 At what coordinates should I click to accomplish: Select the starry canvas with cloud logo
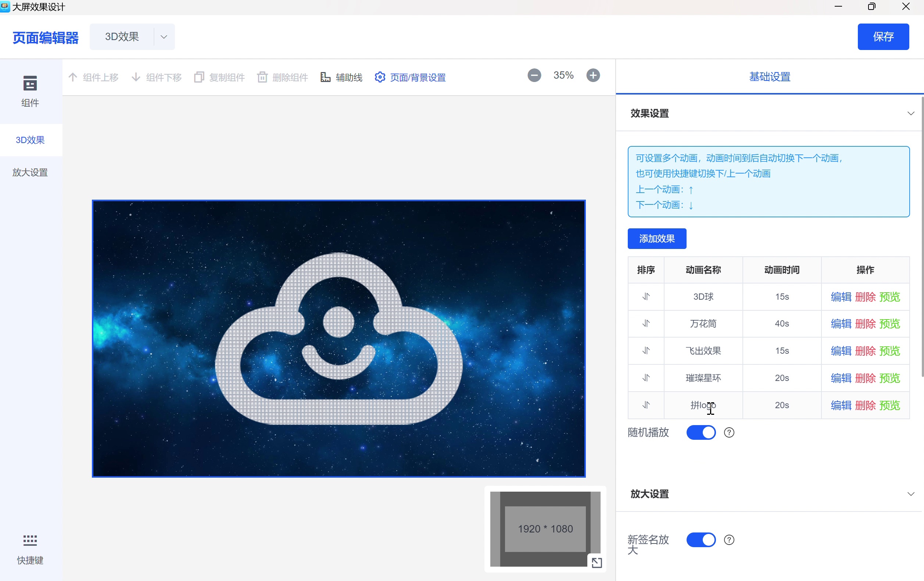(339, 338)
